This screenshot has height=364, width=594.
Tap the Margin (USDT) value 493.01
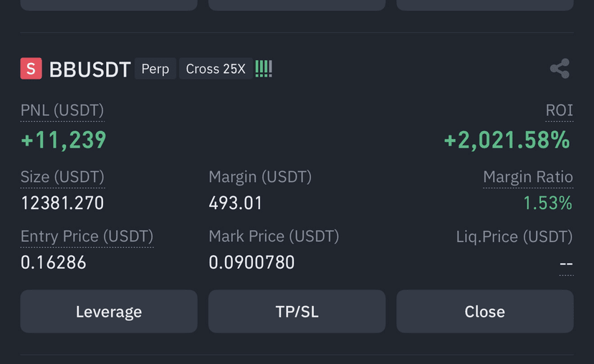(x=235, y=203)
